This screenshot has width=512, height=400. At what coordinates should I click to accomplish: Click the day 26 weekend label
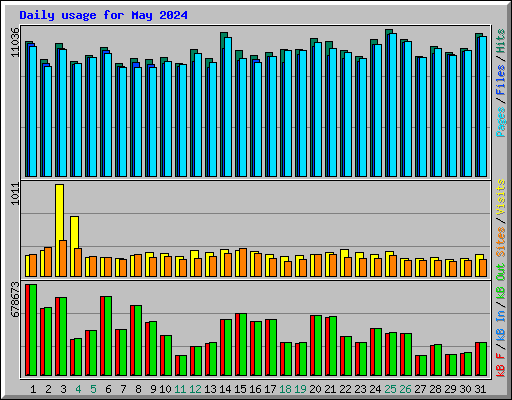[x=405, y=389]
